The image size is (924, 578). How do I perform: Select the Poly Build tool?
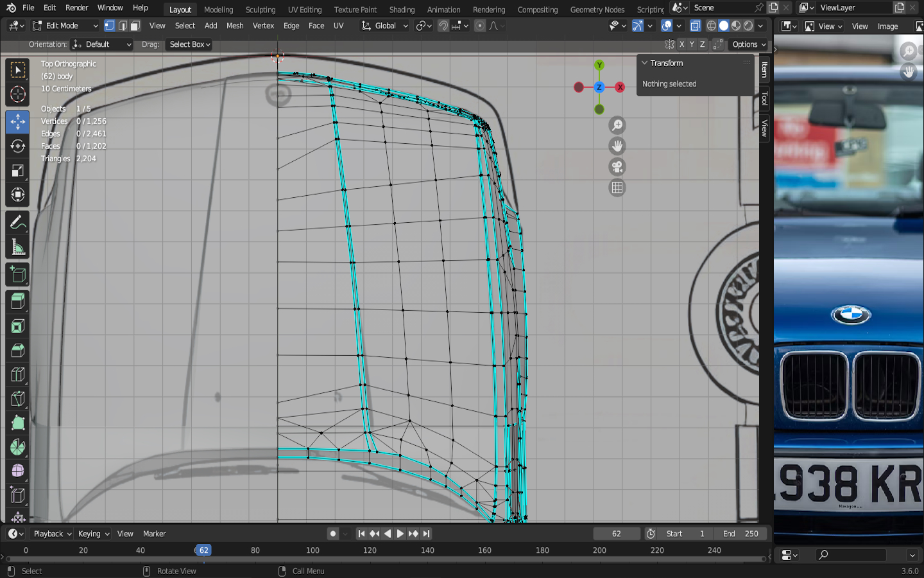18,423
